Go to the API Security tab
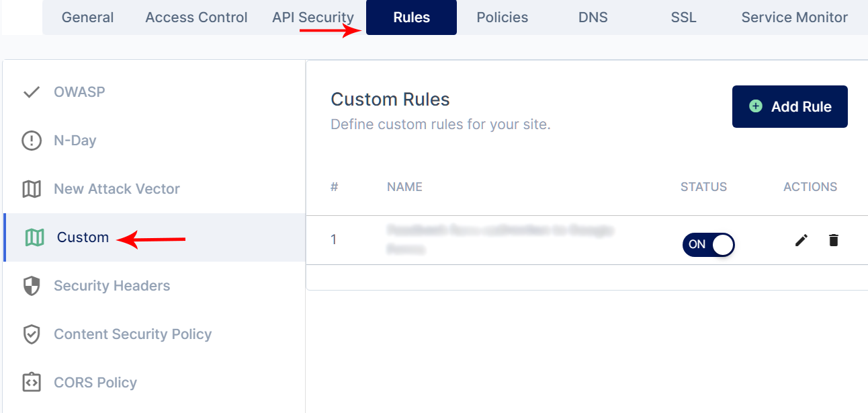Image resolution: width=868 pixels, height=413 pixels. click(x=313, y=17)
